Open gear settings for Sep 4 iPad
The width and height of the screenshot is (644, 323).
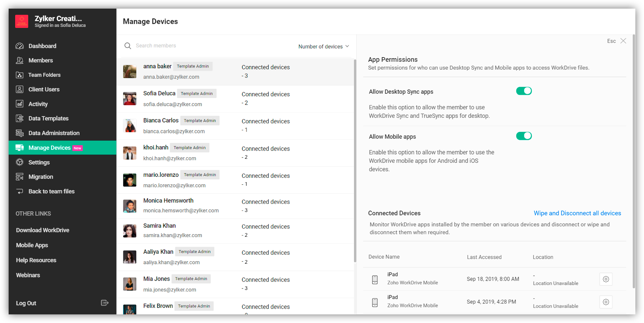[606, 302]
